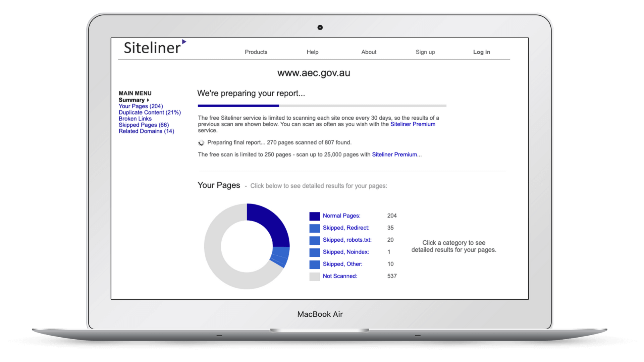Viewport: 644px width, 362px height.
Task: Open Related Domains (14)
Action: (146, 131)
